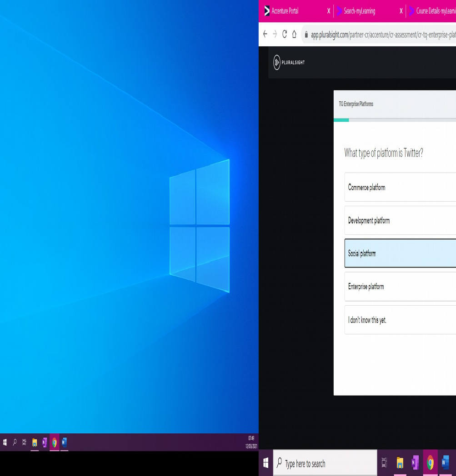Click the magnifier search icon in compact taskbar
The image size is (456, 476).
(15, 442)
